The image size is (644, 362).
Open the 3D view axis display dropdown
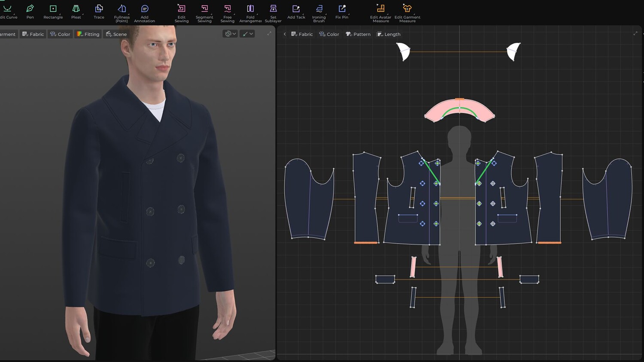pyautogui.click(x=248, y=33)
